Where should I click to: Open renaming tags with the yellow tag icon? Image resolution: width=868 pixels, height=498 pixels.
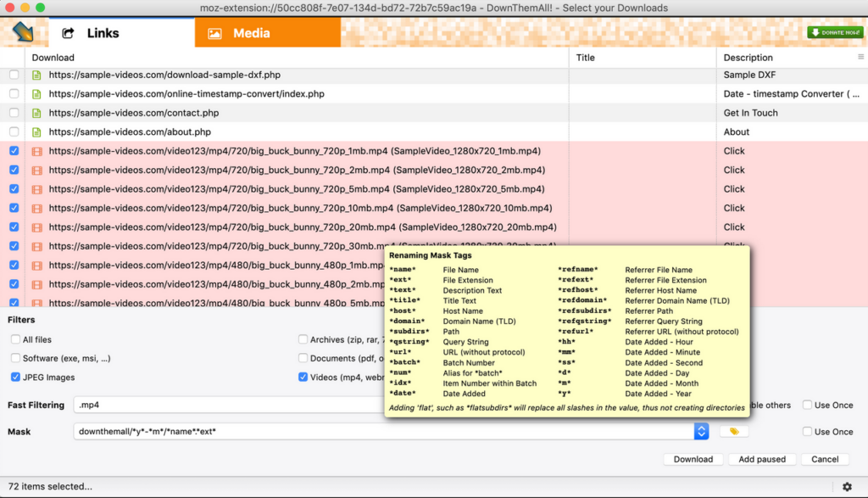tap(734, 431)
